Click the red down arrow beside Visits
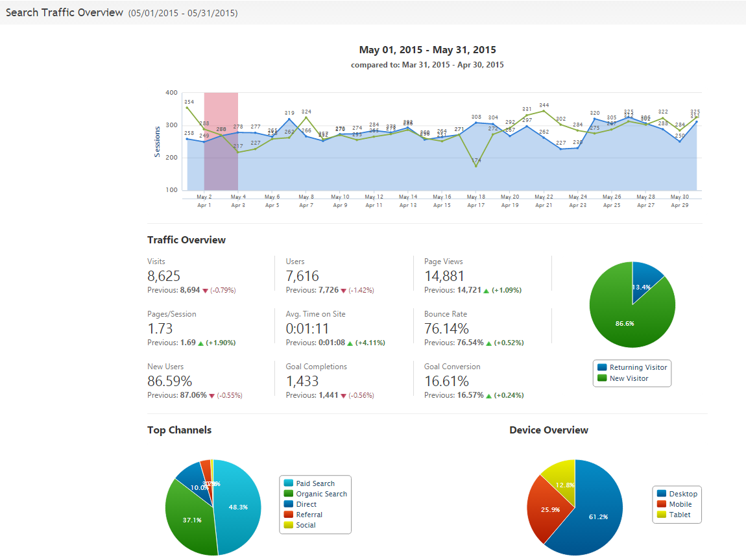Image resolution: width=746 pixels, height=560 pixels. tap(206, 291)
